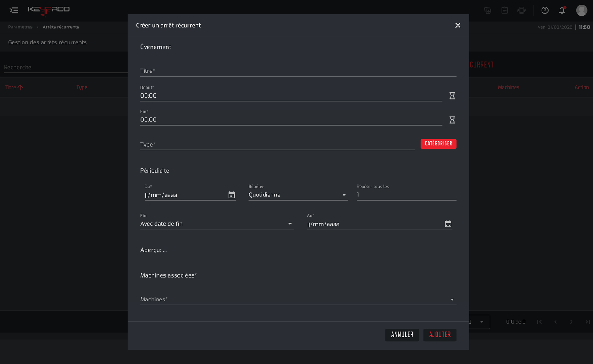Go to next page of table
Viewport: 593px width, 364px height.
tap(571, 322)
